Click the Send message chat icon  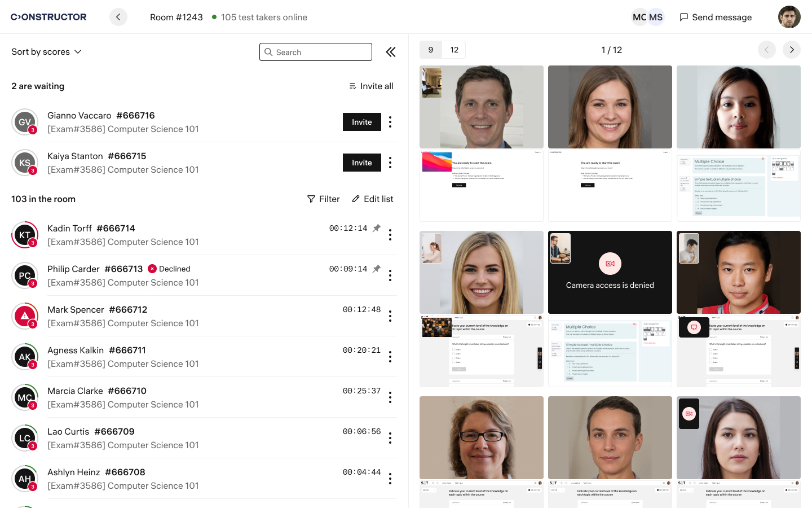tap(685, 17)
